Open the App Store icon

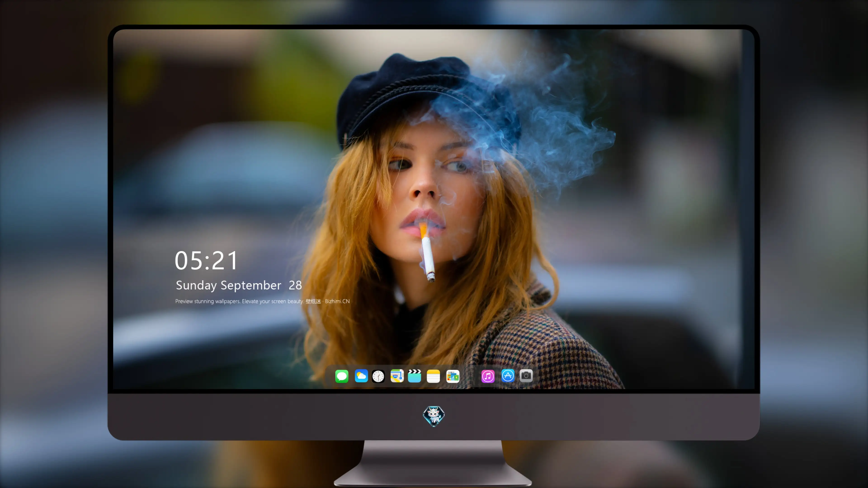(508, 375)
